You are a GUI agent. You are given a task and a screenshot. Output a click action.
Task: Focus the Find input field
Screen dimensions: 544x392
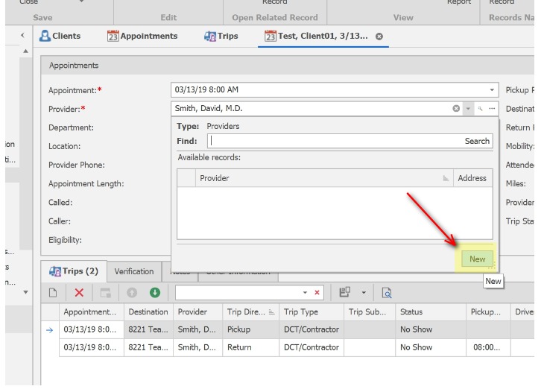(335, 141)
